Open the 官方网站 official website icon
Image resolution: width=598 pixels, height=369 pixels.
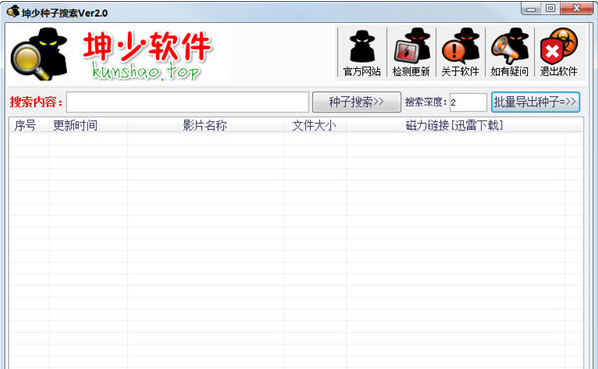362,52
